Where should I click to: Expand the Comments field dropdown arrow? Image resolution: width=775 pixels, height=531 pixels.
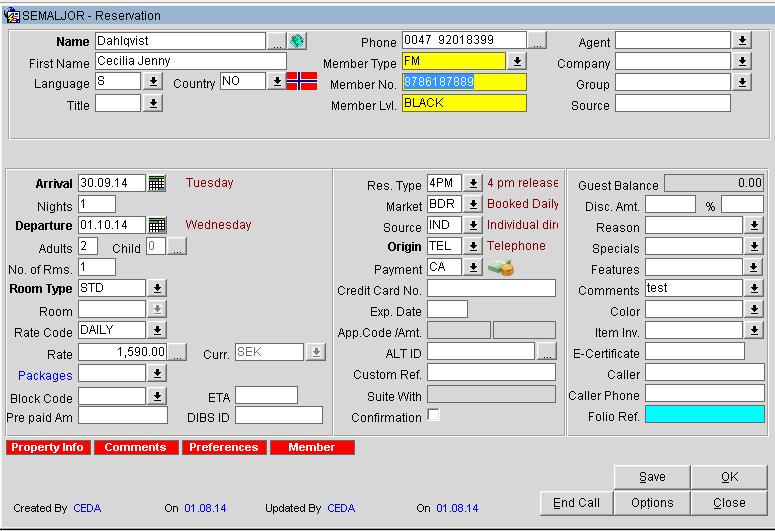point(754,288)
